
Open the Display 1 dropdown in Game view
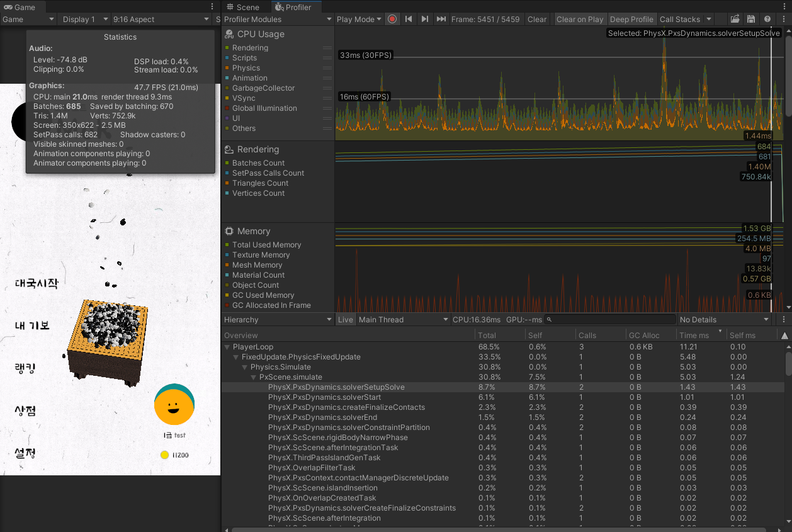coord(85,19)
